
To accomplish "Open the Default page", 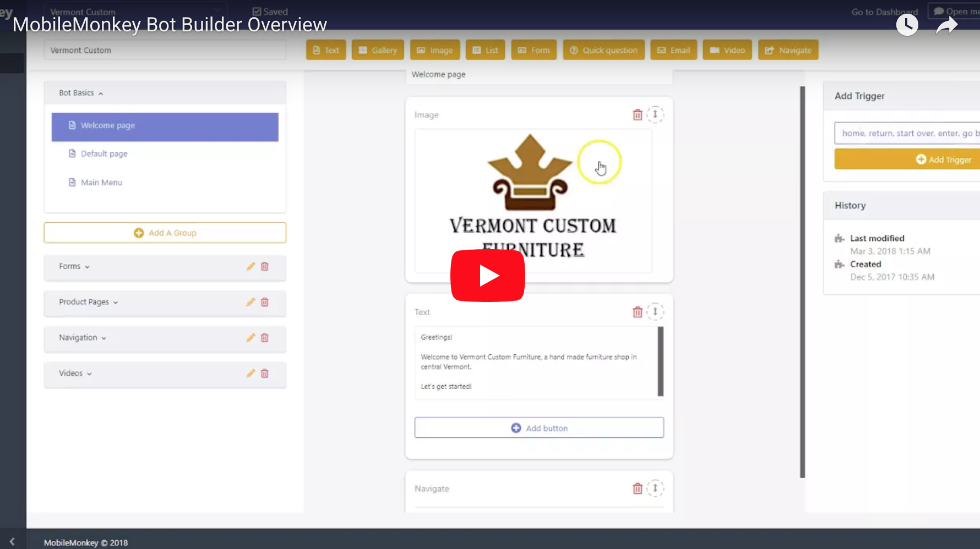I will tap(104, 153).
